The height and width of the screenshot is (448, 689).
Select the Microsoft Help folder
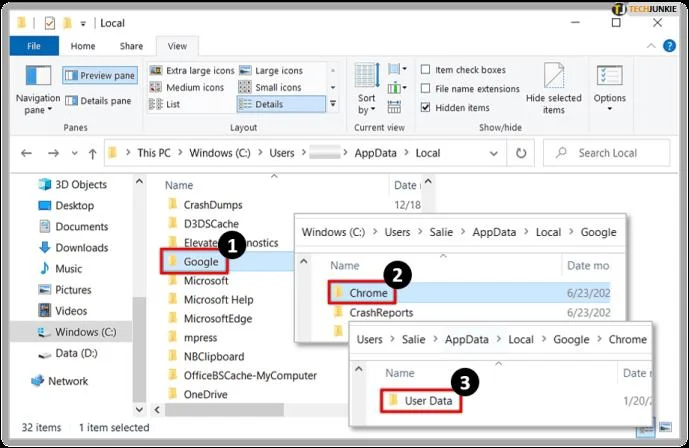click(x=210, y=300)
